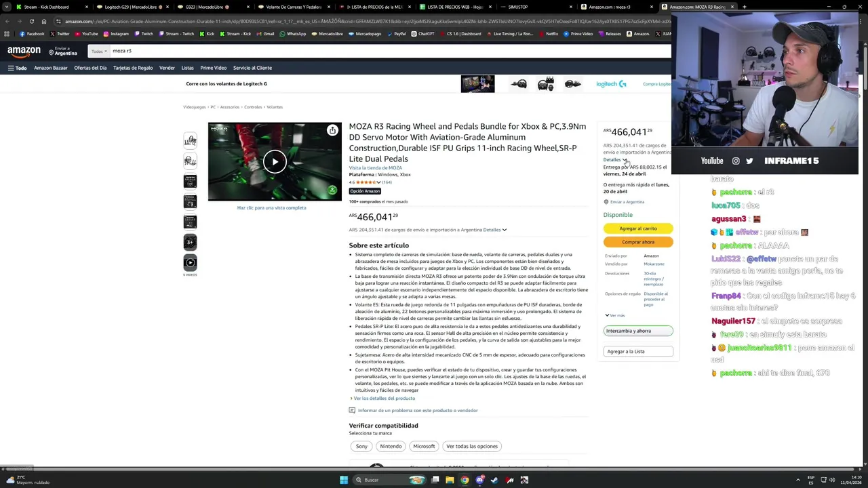Click Haz clic para una vista completa
The image size is (868, 488).
[271, 207]
